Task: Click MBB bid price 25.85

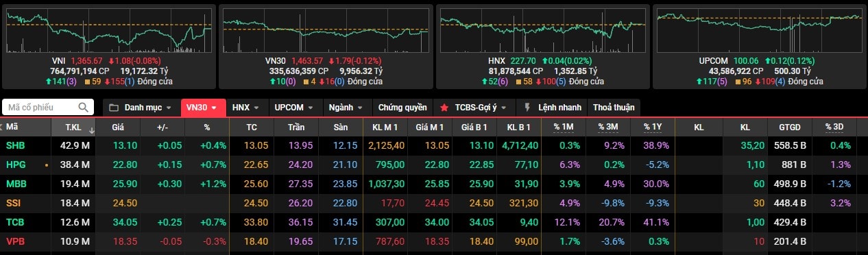Action: pyautogui.click(x=437, y=184)
